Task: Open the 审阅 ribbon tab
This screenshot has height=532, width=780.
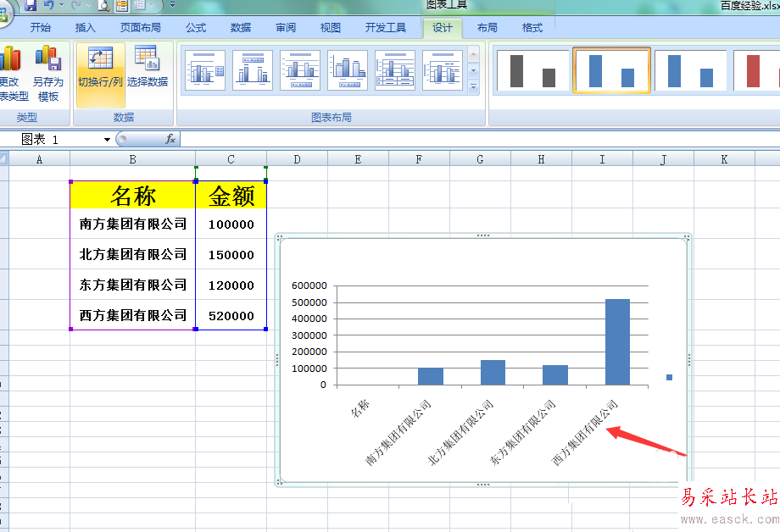Action: coord(286,28)
